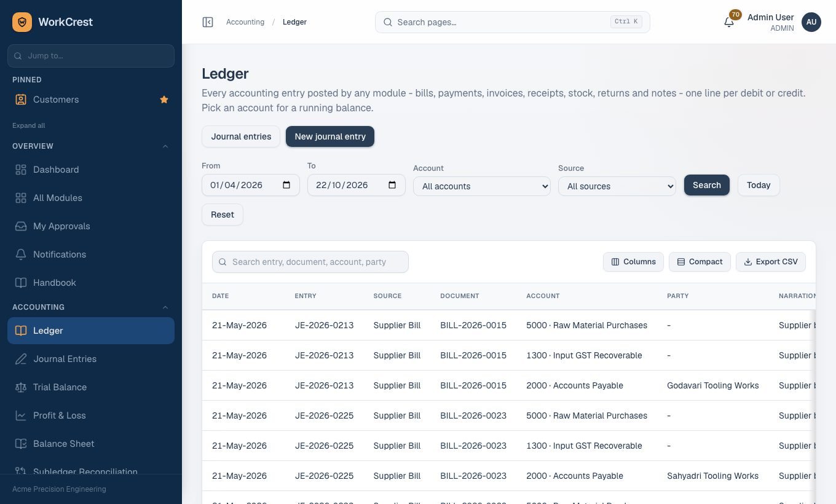Navigate to Profit & Loss
The width and height of the screenshot is (836, 504).
(91, 415)
